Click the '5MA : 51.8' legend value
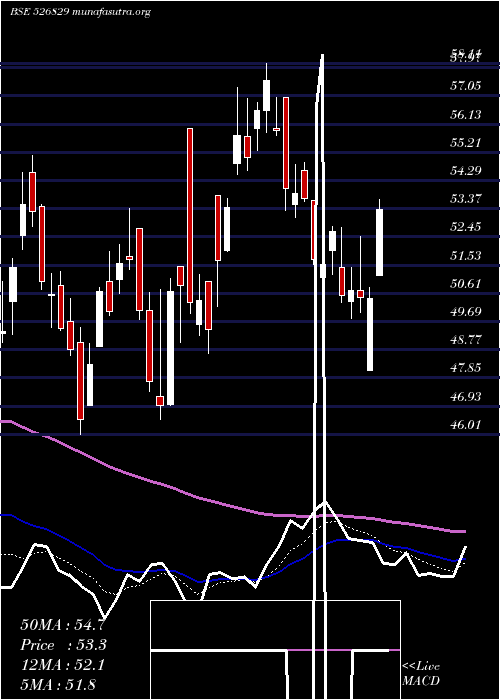 (x=58, y=684)
